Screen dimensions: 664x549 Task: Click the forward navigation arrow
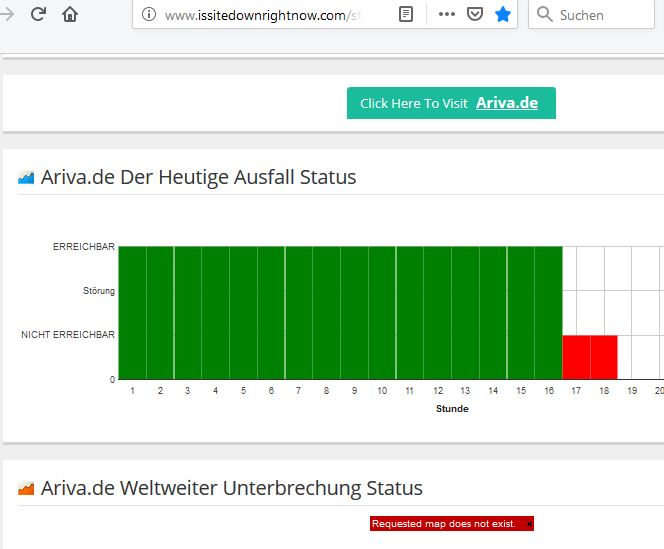[x=7, y=14]
